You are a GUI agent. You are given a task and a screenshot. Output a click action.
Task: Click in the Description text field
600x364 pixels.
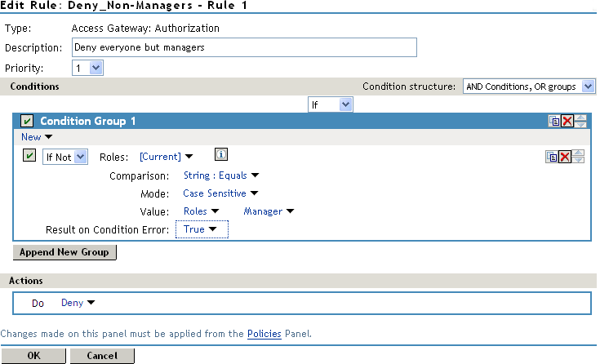245,47
